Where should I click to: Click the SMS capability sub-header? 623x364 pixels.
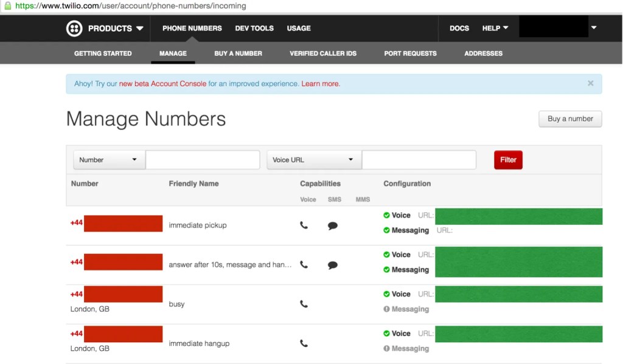(335, 199)
